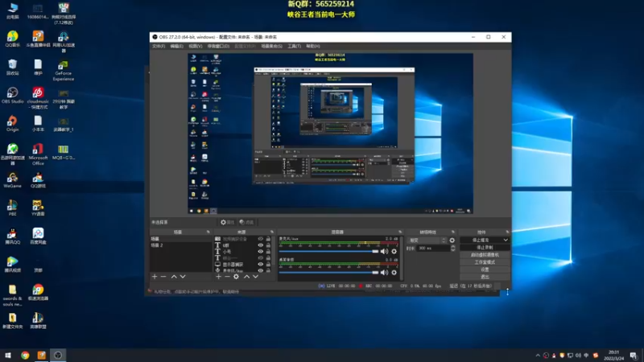Open Chrome from the Windows taskbar

25,355
